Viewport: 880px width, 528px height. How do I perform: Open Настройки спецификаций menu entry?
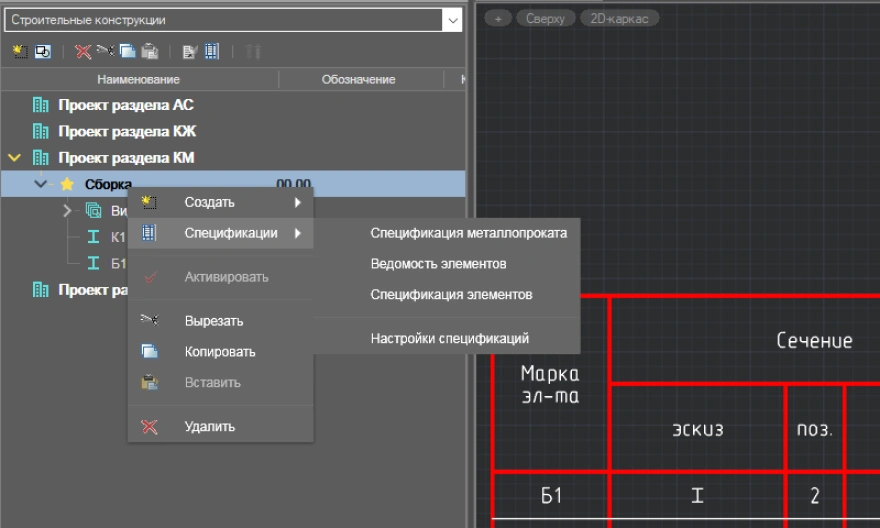[x=449, y=339]
